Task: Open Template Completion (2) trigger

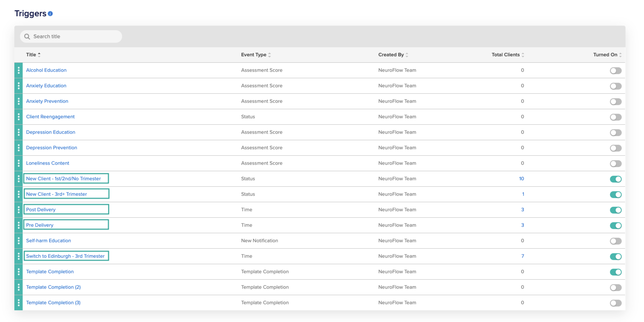Action: coord(53,287)
